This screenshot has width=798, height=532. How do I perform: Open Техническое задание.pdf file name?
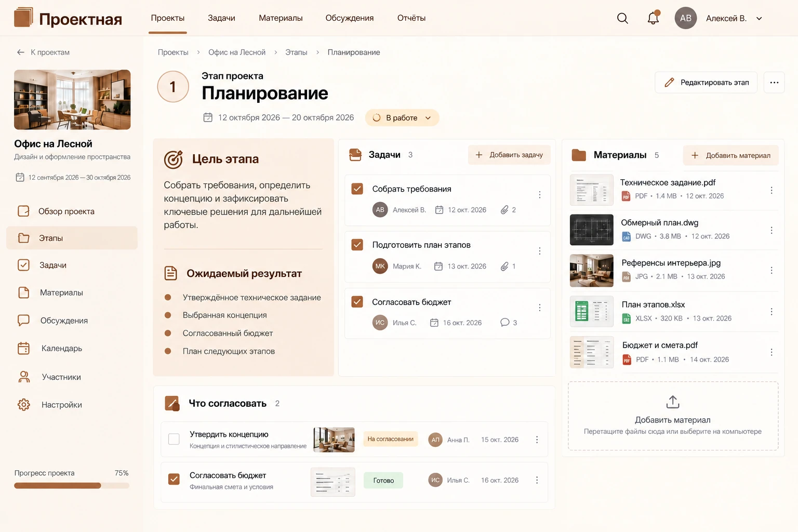coord(668,182)
